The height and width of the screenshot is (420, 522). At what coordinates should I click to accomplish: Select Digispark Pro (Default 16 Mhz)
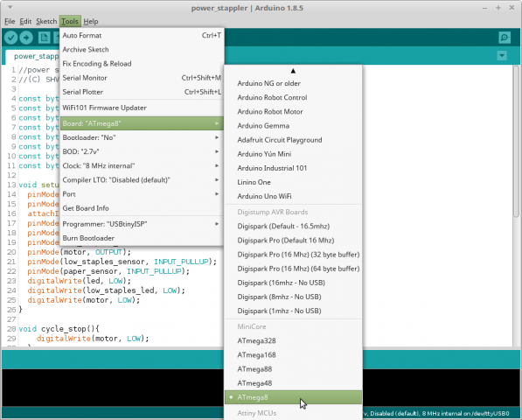[293, 241]
